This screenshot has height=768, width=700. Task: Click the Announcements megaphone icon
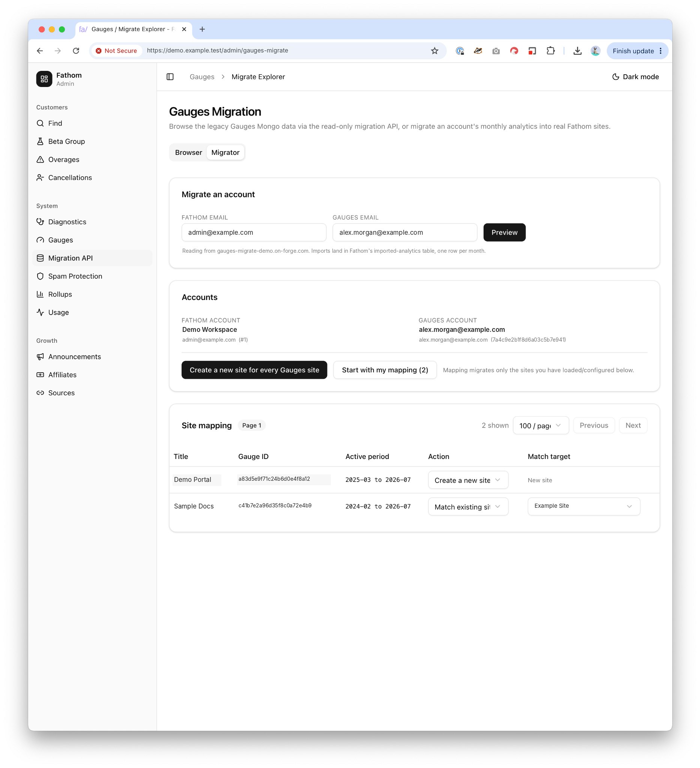tap(40, 357)
